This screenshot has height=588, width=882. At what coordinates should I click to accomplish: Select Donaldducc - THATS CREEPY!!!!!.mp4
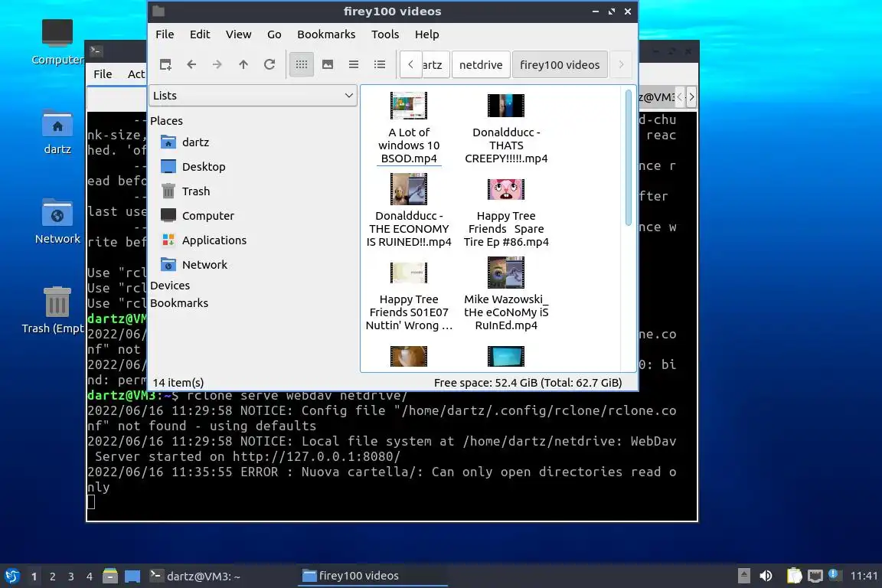point(506,129)
